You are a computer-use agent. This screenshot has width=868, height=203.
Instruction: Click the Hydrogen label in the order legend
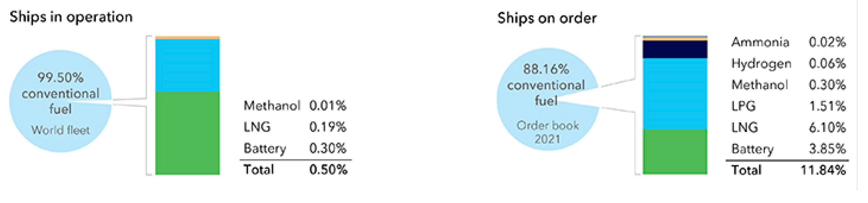point(761,63)
